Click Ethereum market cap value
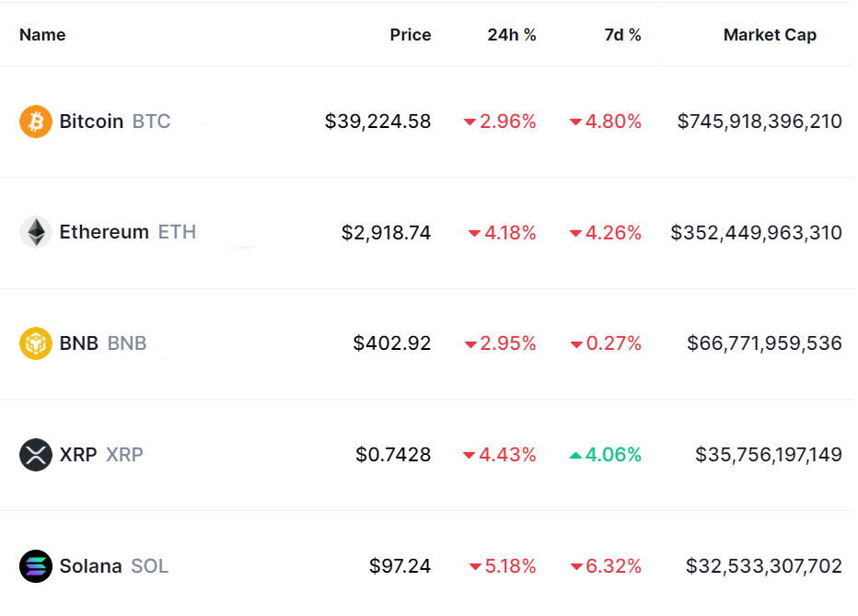858x616 pixels. tap(756, 232)
